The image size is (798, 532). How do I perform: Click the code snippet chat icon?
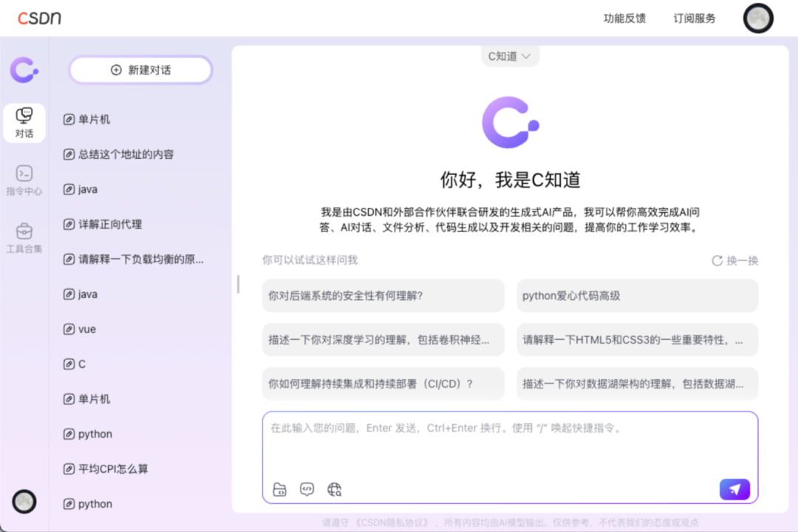point(307,489)
